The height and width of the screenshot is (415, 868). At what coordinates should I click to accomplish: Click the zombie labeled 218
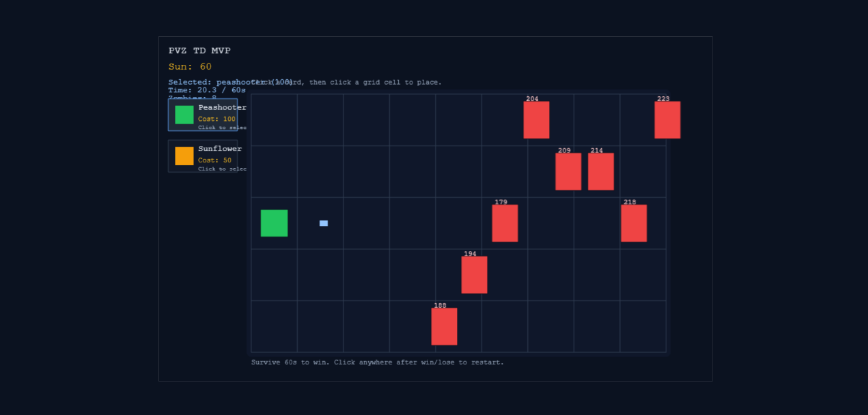click(634, 223)
